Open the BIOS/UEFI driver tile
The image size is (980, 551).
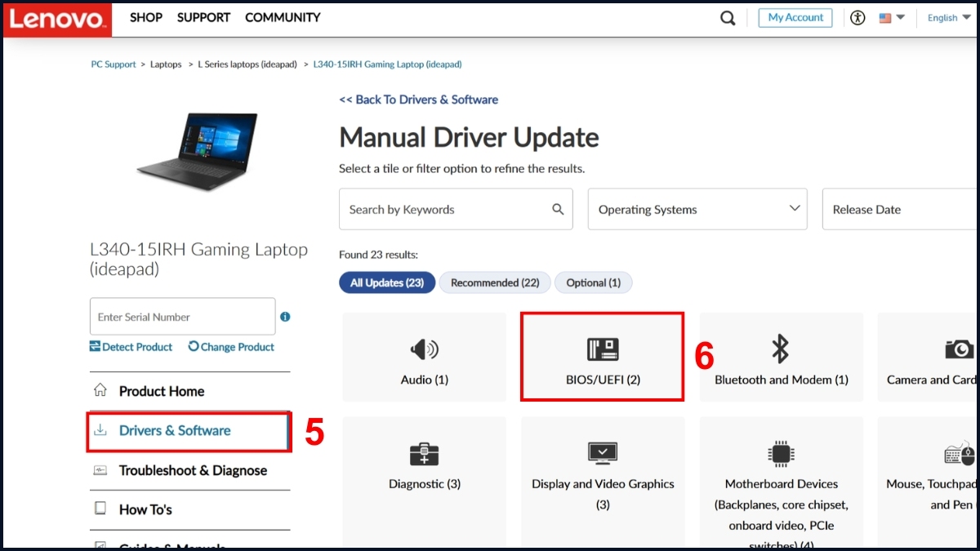tap(603, 358)
